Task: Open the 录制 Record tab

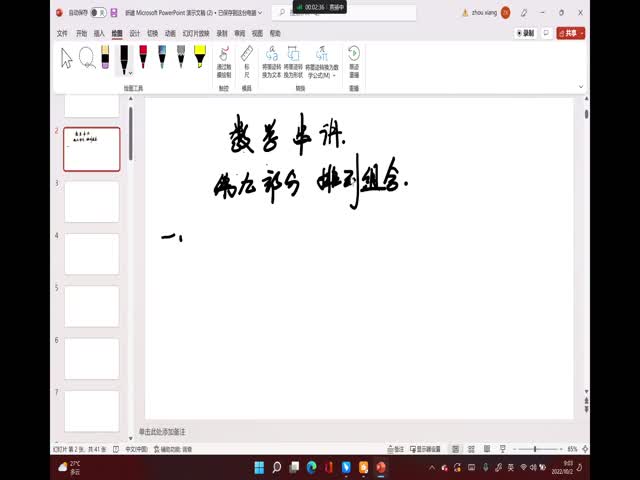Action: (x=222, y=33)
